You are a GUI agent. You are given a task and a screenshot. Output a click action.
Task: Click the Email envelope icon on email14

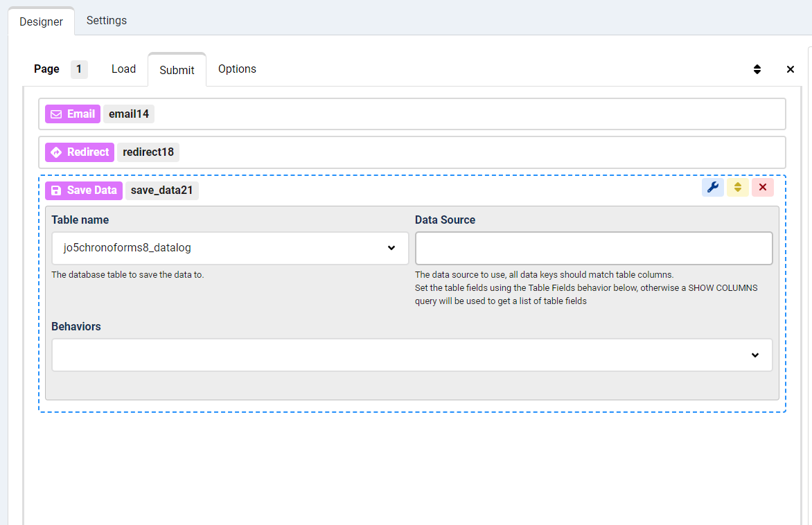(x=55, y=114)
